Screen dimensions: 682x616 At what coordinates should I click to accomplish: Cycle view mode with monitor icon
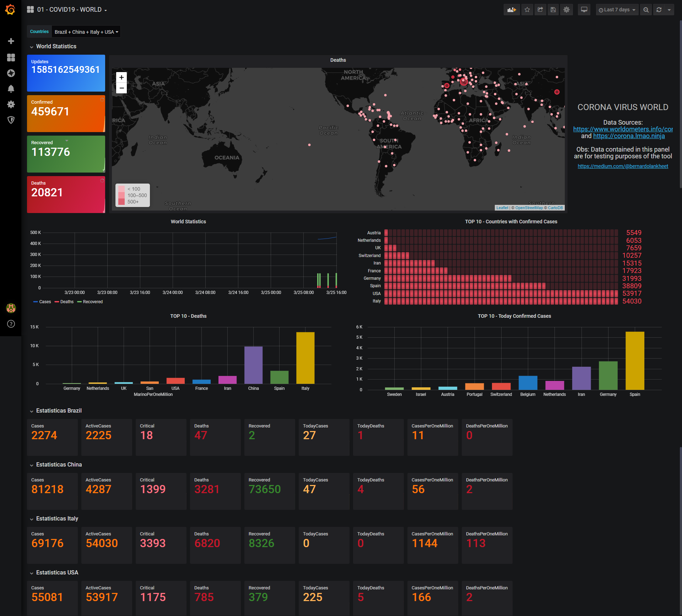coord(584,10)
